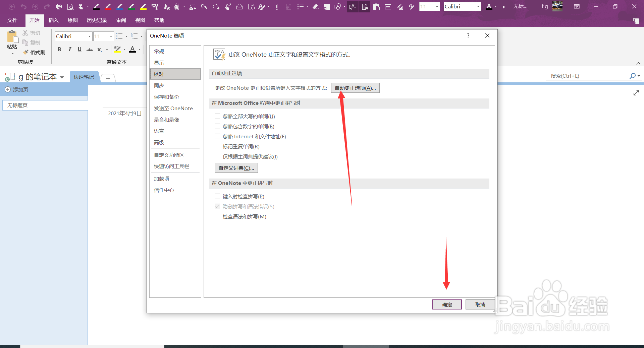Toggle Bold formatting in ribbon
The image size is (644, 348).
[x=59, y=50]
